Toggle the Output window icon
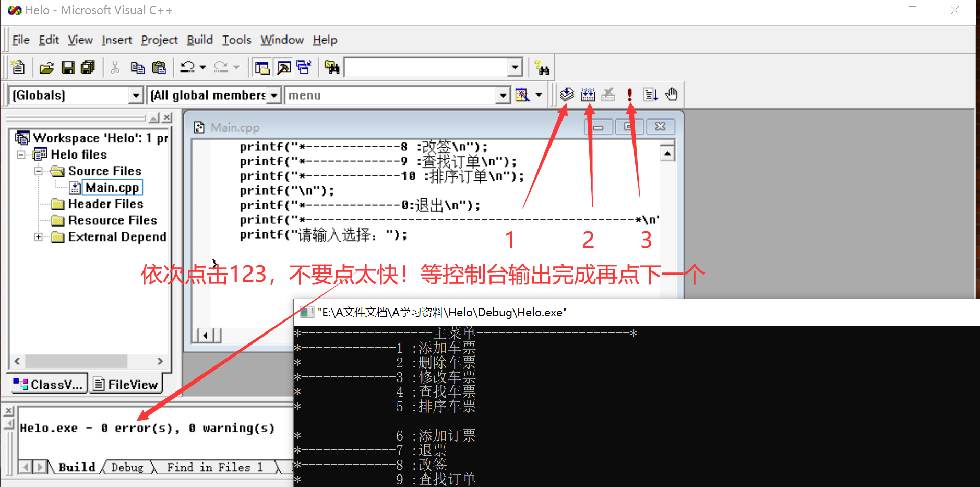The width and height of the screenshot is (980, 487). tap(284, 67)
